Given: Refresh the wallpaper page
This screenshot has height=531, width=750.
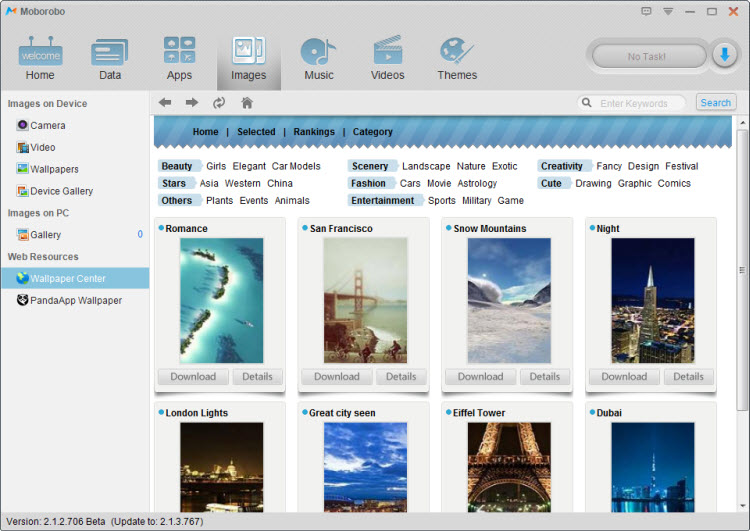Looking at the screenshot, I should click(219, 102).
